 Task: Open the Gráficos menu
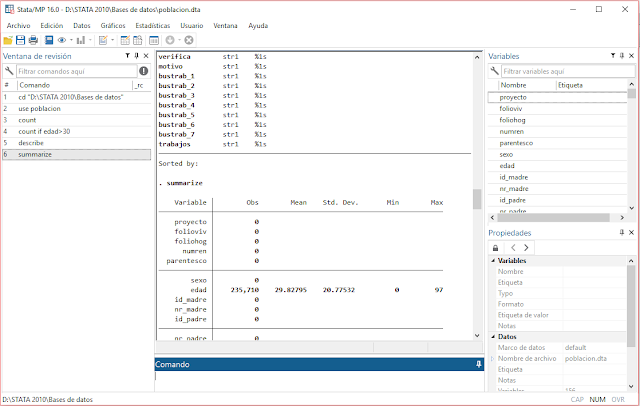click(113, 26)
